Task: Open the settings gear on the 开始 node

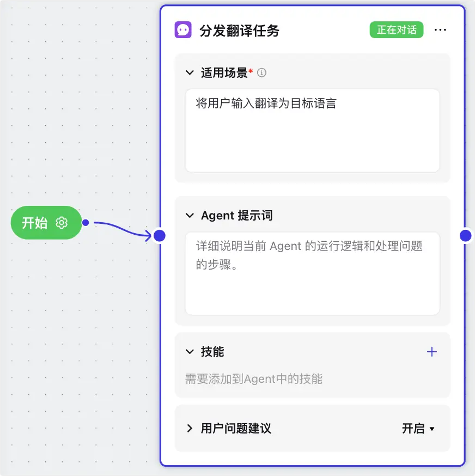Action: pos(62,222)
